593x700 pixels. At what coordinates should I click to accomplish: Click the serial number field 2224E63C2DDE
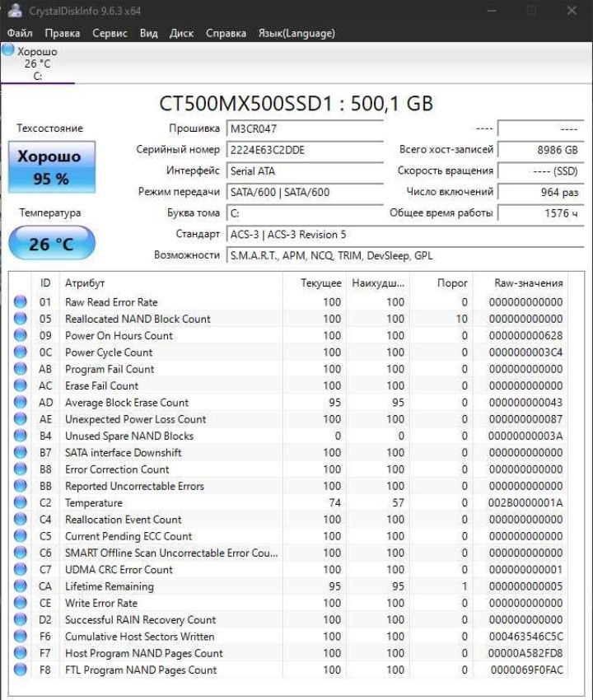305,150
